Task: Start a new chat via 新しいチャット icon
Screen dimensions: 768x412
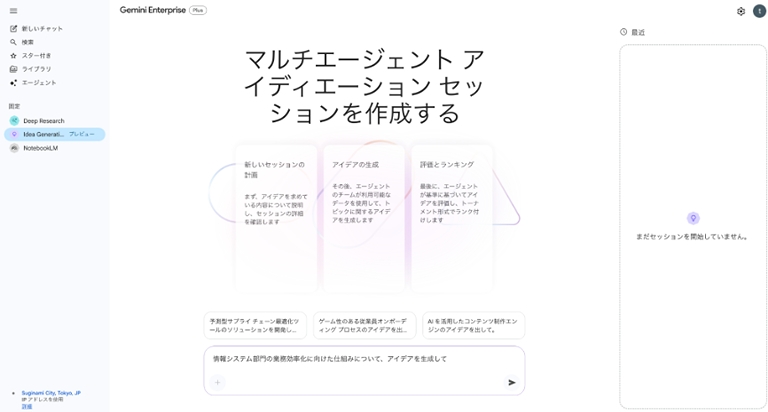Action: [13, 29]
